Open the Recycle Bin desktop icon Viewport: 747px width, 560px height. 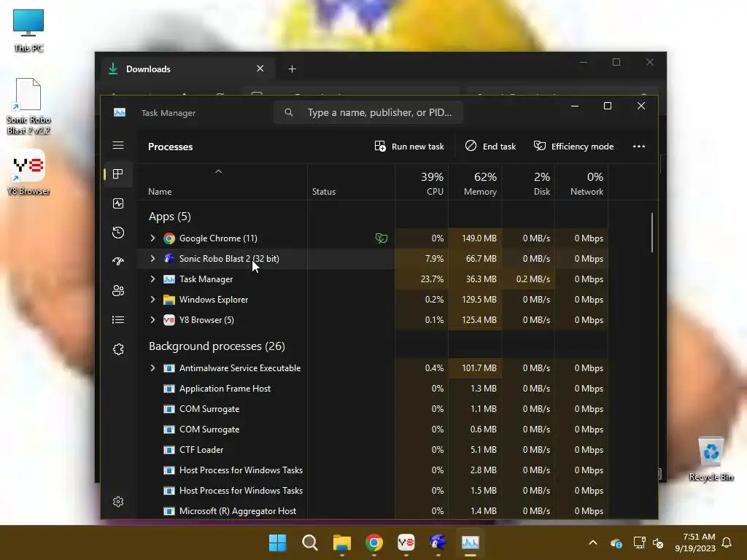(x=711, y=459)
